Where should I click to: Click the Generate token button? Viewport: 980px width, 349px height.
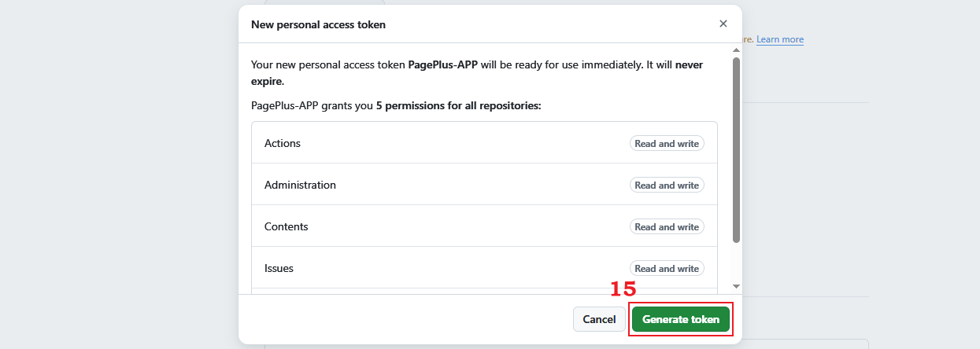681,319
